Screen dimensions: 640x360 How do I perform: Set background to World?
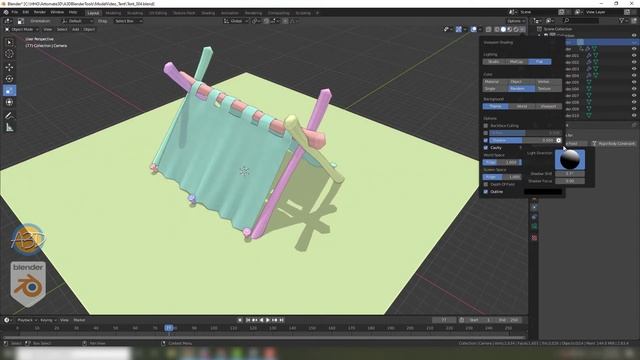point(522,106)
